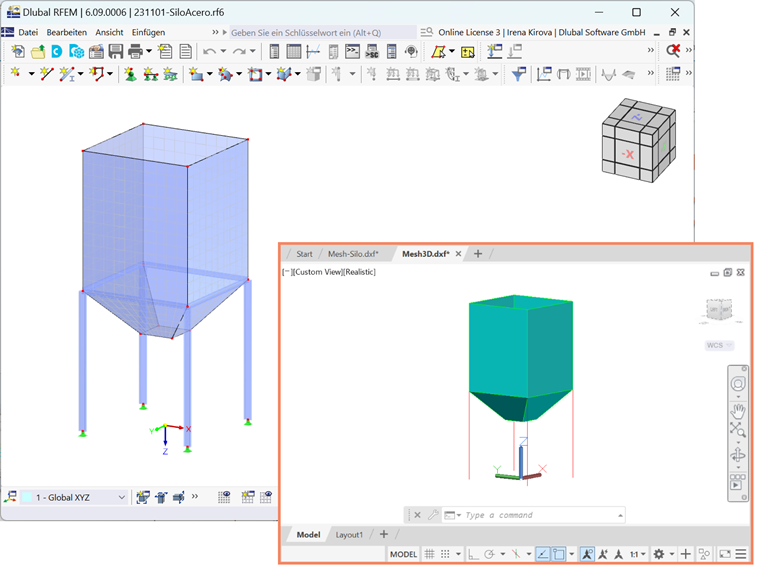The width and height of the screenshot is (760, 570).
Task: Toggle AutoCAD snap mode dots
Action: (445, 554)
